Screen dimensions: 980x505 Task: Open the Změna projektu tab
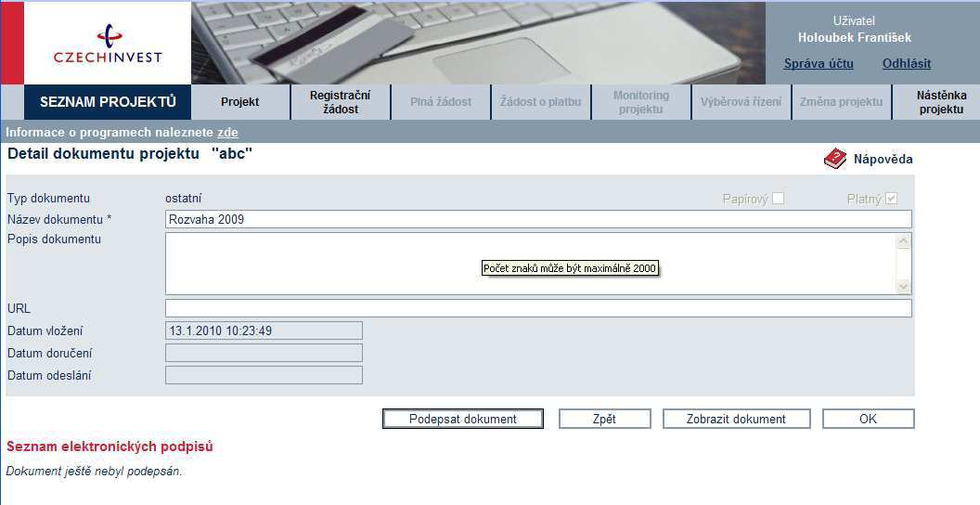click(841, 102)
